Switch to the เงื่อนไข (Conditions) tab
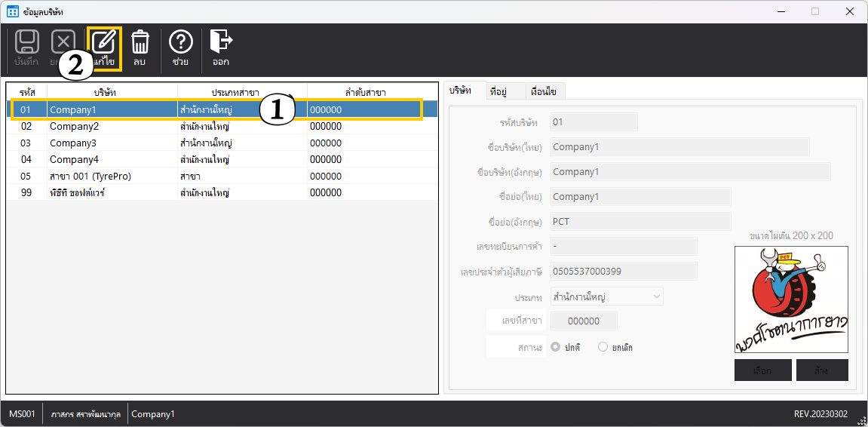This screenshot has width=868, height=427. tap(543, 91)
